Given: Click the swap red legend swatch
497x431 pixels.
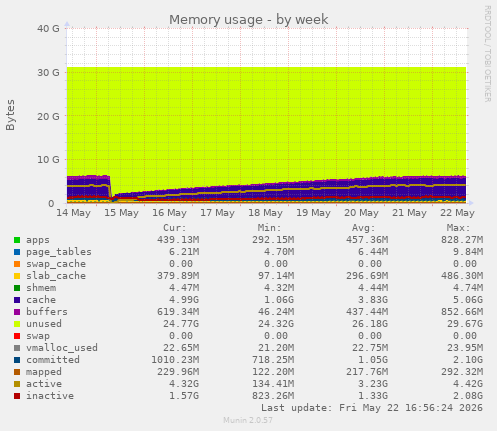Looking at the screenshot, I should (17, 336).
